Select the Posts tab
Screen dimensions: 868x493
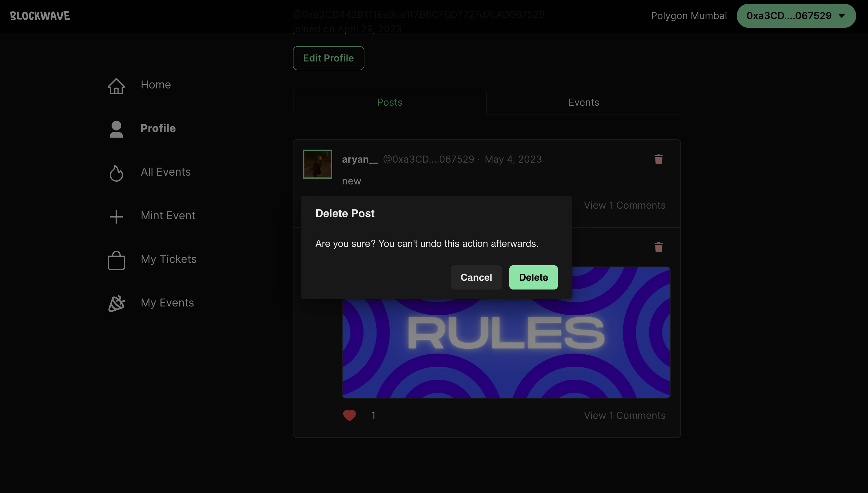[x=389, y=102]
